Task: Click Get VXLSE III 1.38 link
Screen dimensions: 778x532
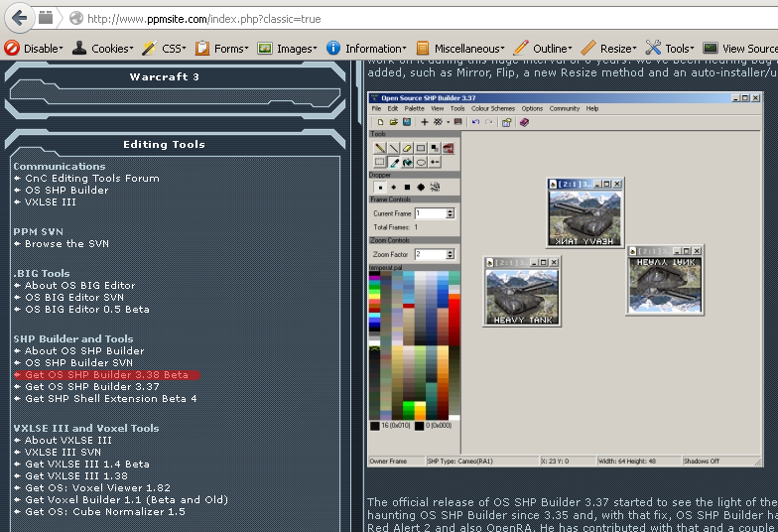Action: pyautogui.click(x=75, y=476)
